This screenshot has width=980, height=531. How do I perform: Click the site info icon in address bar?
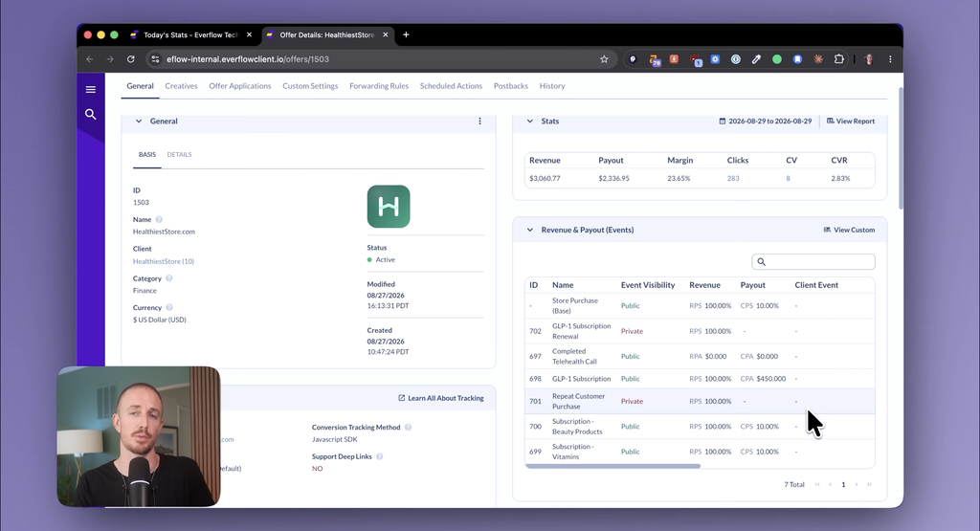[x=155, y=59]
